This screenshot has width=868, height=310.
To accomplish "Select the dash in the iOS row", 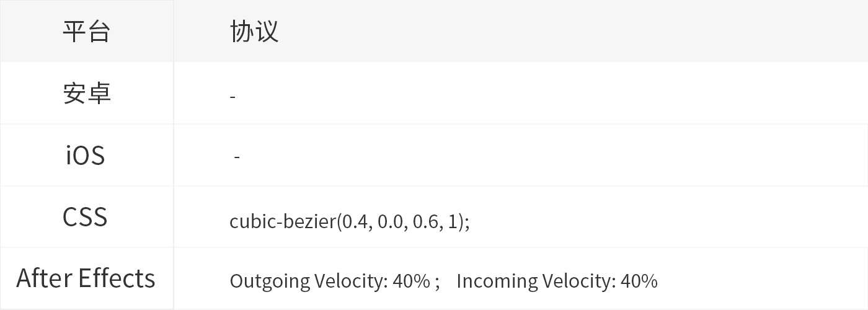I will pyautogui.click(x=237, y=158).
